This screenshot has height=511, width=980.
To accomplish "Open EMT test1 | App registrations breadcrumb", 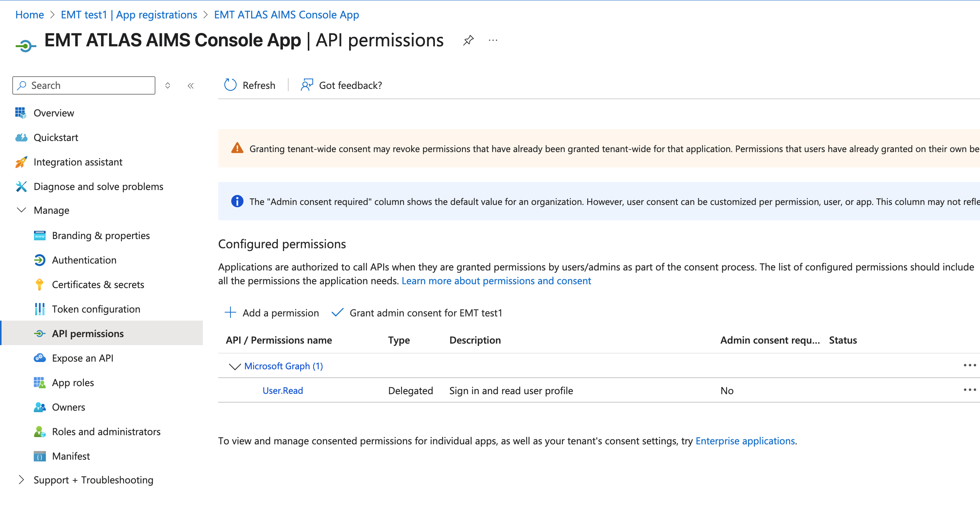I will click(x=129, y=15).
